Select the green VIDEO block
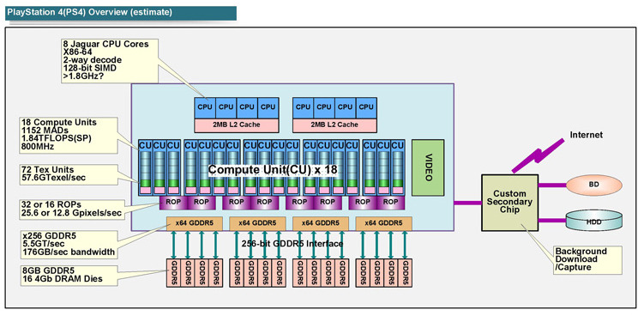The height and width of the screenshot is (316, 644). tap(428, 167)
